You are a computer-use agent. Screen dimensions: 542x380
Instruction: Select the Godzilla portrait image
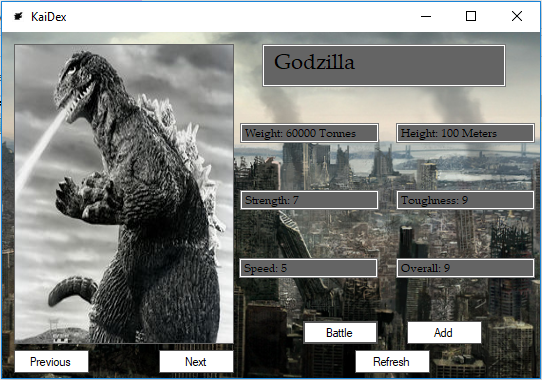[124, 194]
